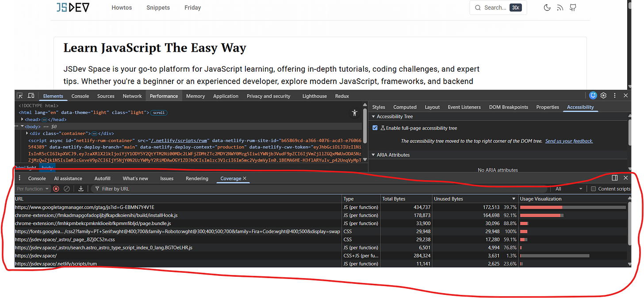
Task: Open the drawer three-dot menu beside Console
Action: pos(19,178)
